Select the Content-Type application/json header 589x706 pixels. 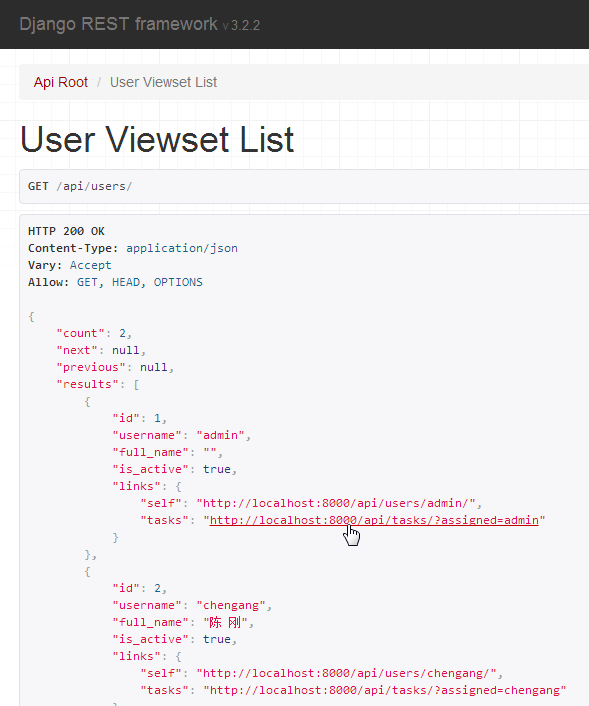coord(133,249)
